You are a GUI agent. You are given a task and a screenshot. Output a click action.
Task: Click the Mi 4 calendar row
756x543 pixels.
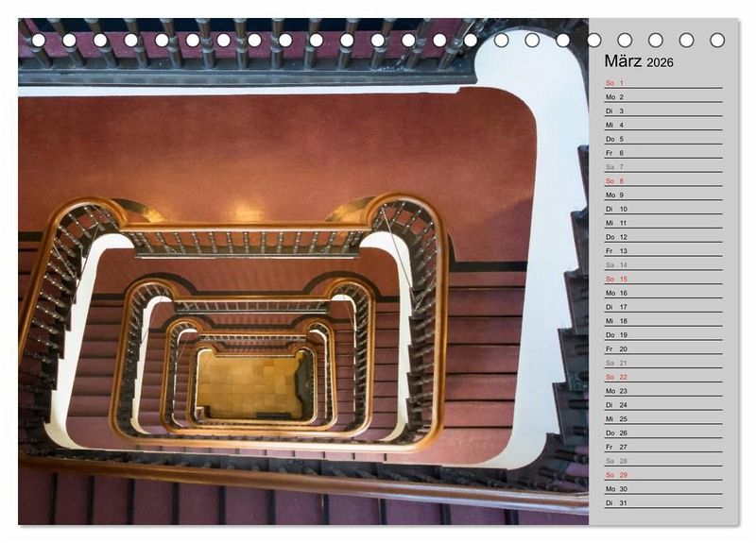coord(661,125)
